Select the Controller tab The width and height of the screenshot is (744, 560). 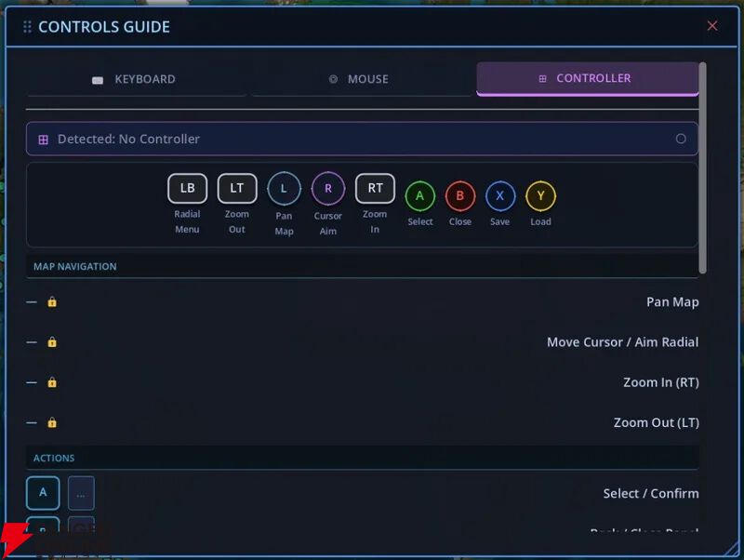click(x=586, y=79)
